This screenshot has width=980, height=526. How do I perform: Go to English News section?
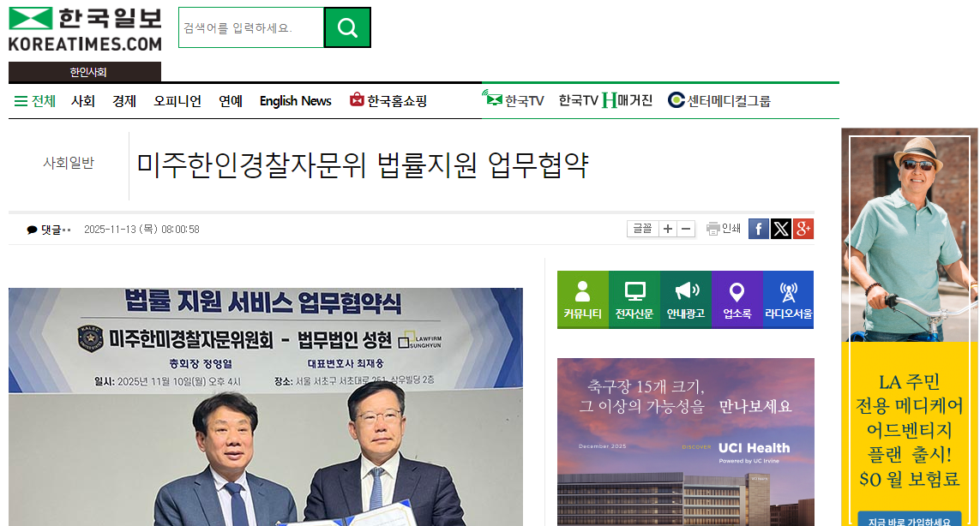point(295,100)
